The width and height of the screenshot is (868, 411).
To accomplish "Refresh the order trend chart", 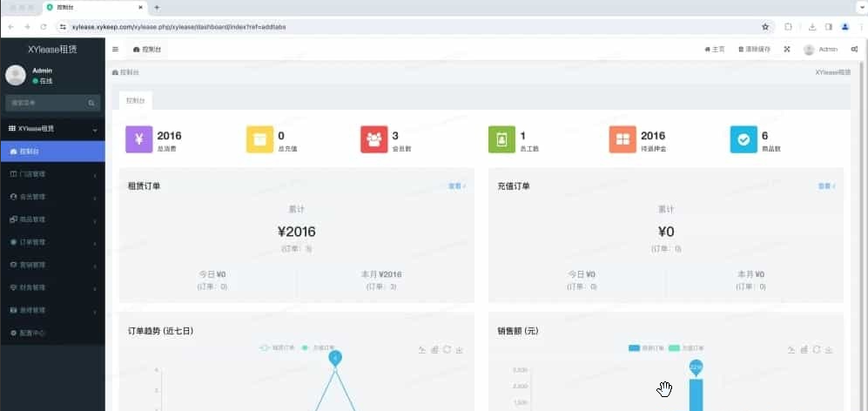I will pos(447,350).
